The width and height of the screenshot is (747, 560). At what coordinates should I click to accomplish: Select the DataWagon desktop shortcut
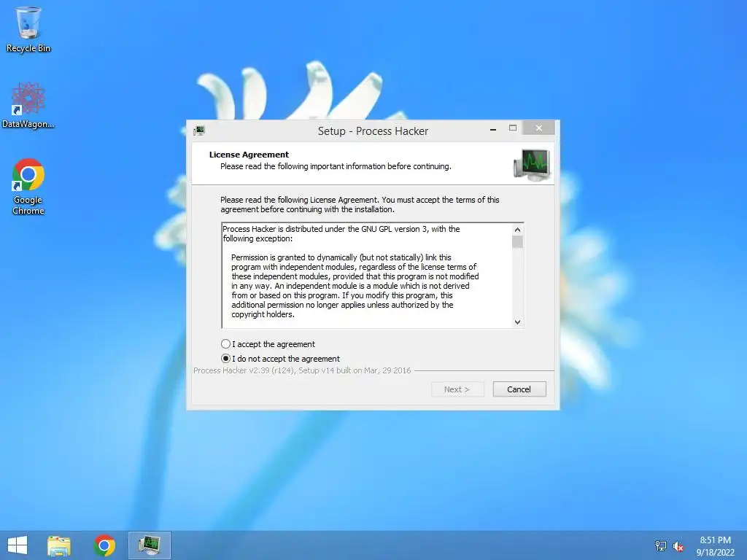pos(28,105)
